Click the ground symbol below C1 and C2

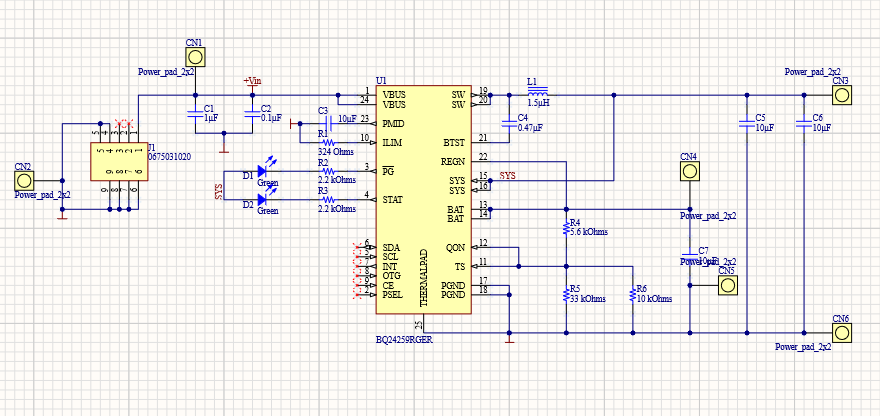[x=224, y=147]
